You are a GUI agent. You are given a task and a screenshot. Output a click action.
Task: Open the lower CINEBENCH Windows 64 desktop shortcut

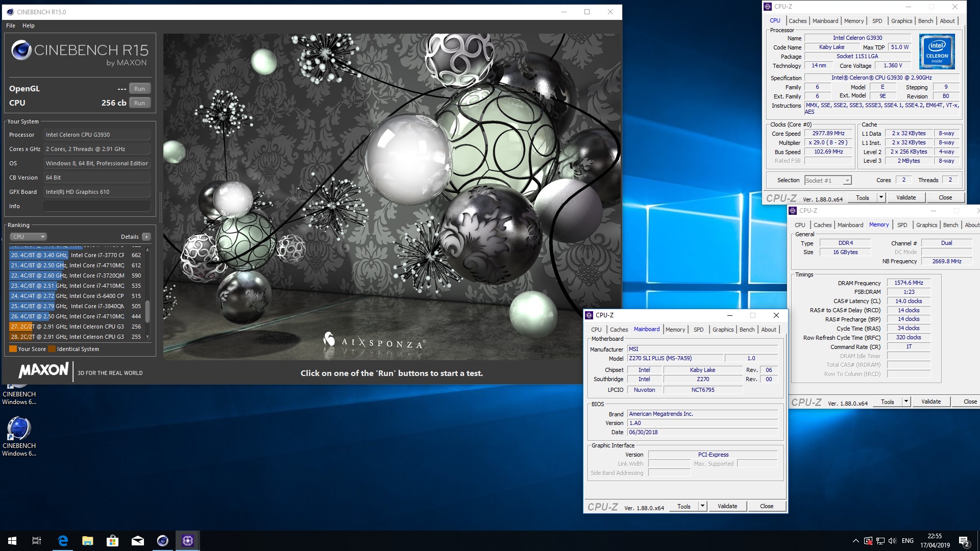click(19, 436)
